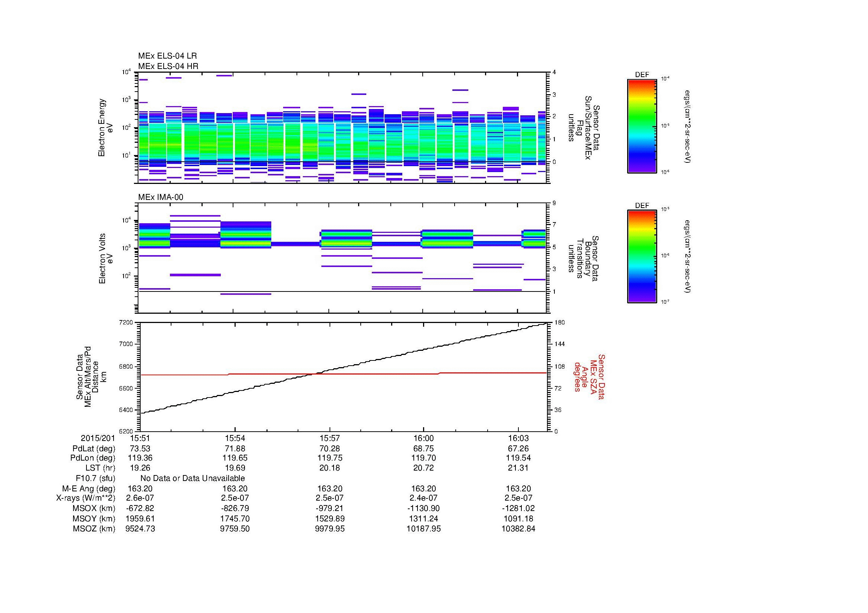Screen dimensions: 868x613
Task: Click the MSOX (km) row label
Action: (x=94, y=508)
